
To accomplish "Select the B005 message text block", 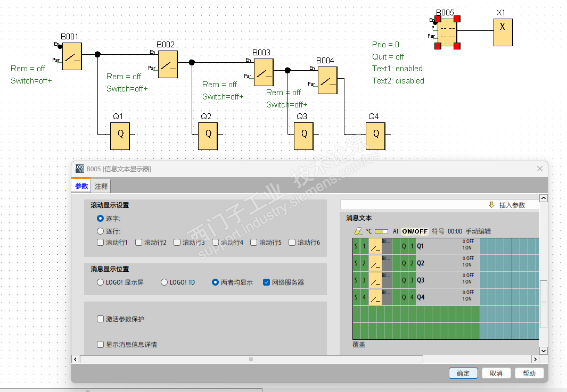I will (x=447, y=32).
